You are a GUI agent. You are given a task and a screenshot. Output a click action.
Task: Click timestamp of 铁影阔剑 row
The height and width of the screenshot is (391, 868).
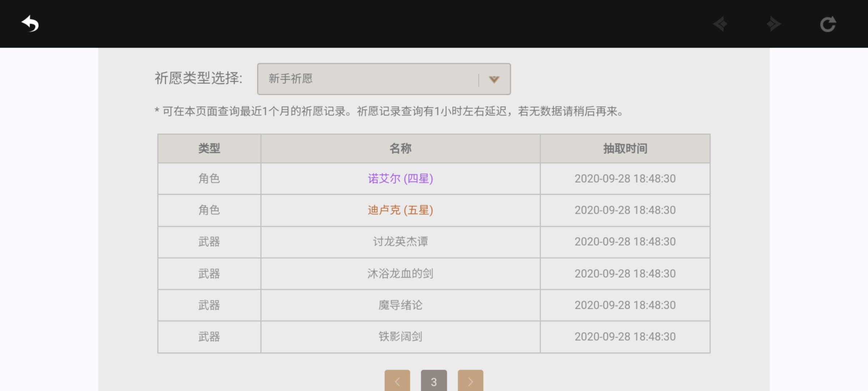625,337
